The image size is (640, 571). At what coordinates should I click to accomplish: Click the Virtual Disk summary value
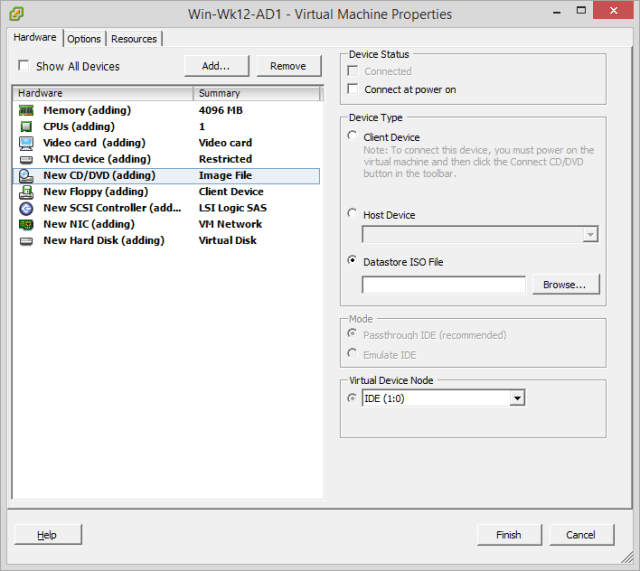click(x=228, y=240)
